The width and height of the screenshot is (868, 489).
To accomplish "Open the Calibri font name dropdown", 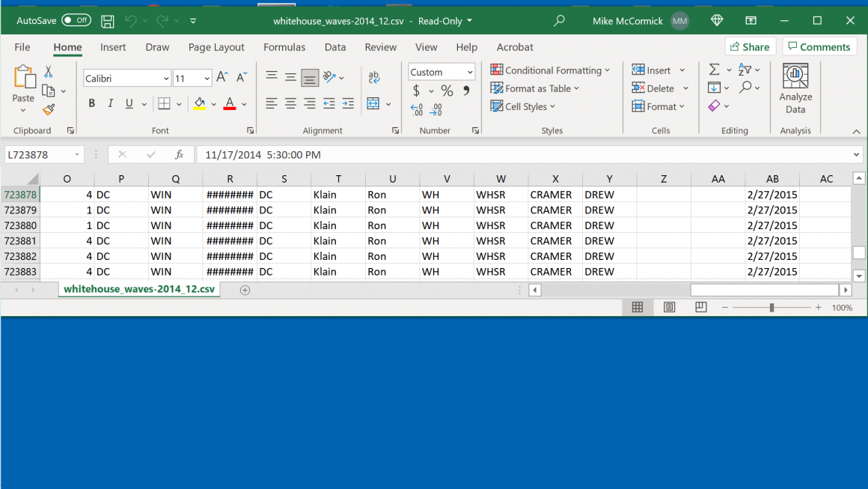I will [166, 79].
